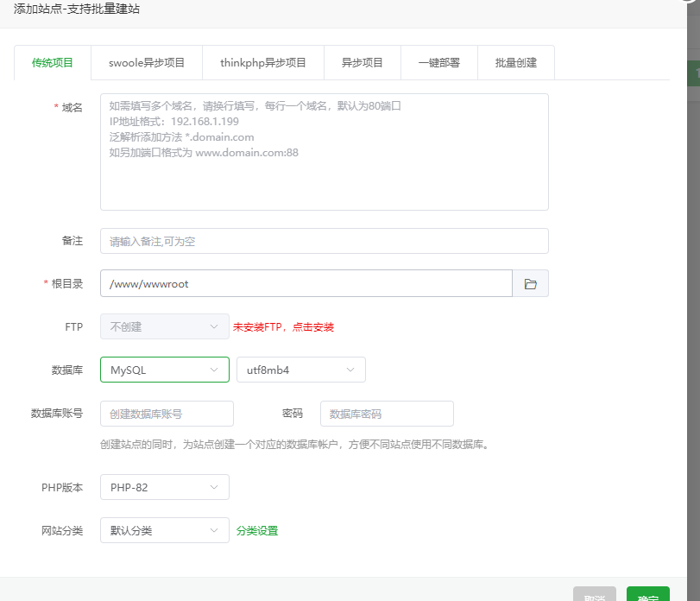Switch to the 批量创建 tab

point(516,63)
